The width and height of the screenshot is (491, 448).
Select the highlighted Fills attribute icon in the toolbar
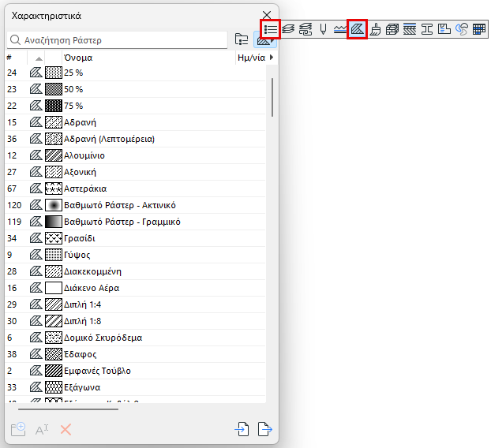pyautogui.click(x=358, y=29)
